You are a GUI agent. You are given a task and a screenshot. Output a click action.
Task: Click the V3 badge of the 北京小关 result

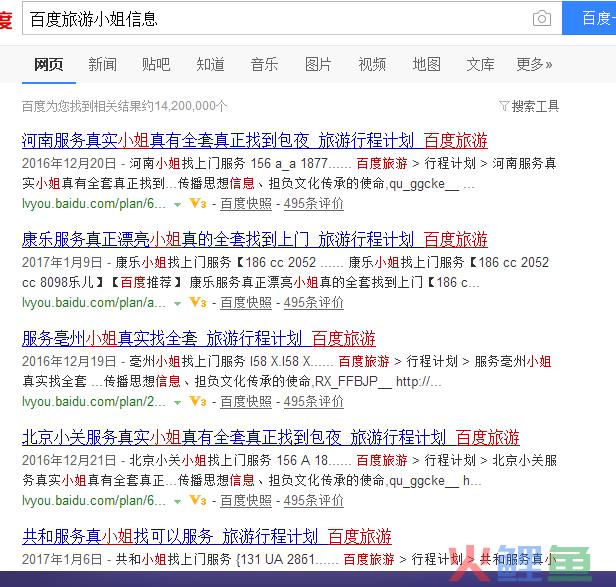(198, 501)
